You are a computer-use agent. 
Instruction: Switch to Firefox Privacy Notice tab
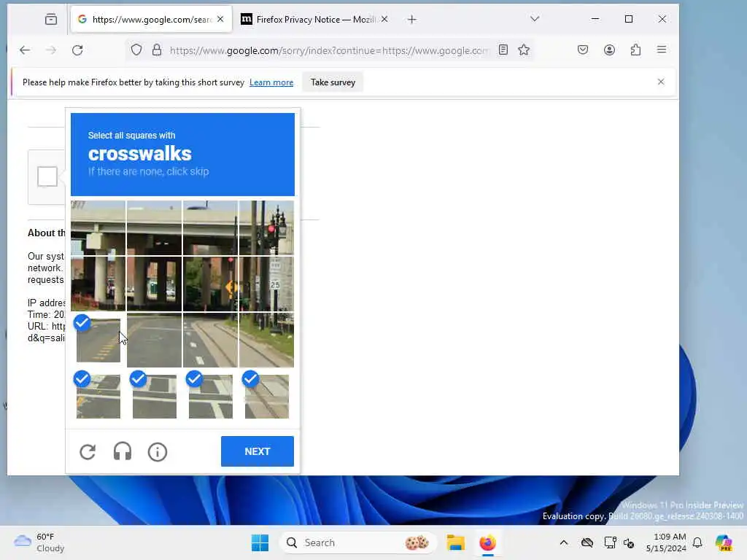[x=314, y=20]
